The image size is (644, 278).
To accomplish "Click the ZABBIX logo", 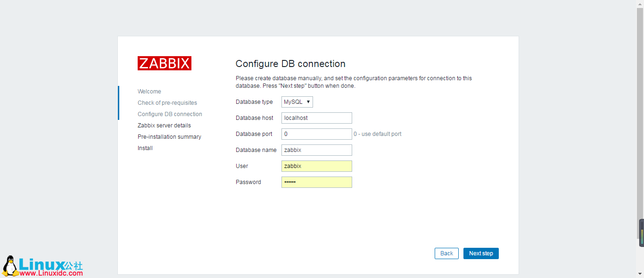I will click(164, 63).
